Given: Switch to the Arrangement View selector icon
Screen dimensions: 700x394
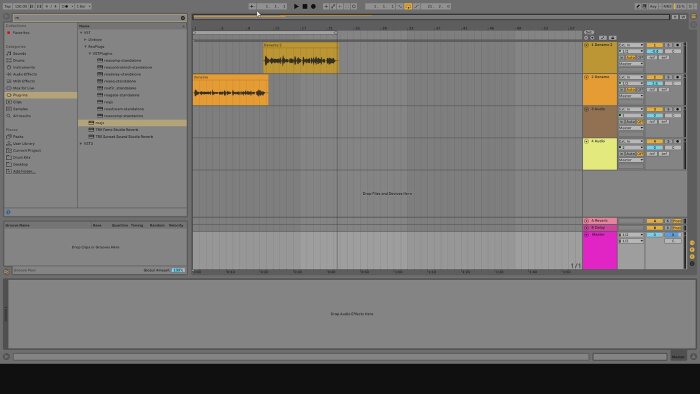Looking at the screenshot, I should tap(694, 16).
